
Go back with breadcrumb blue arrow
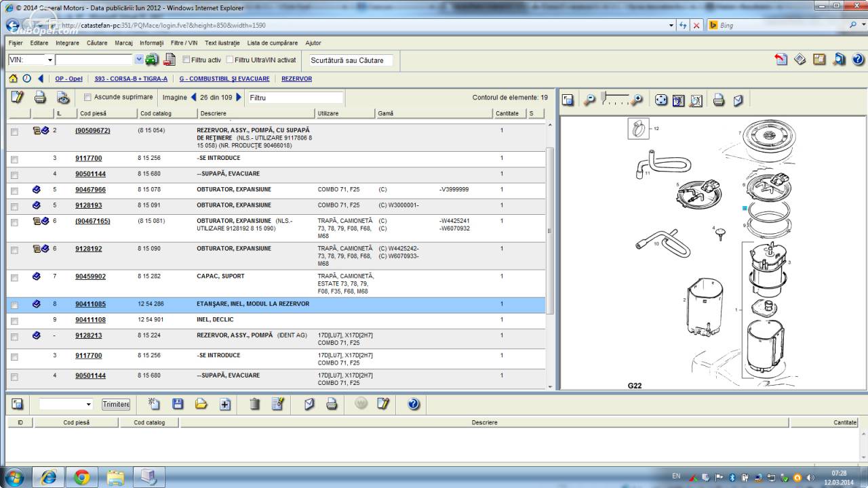point(41,79)
